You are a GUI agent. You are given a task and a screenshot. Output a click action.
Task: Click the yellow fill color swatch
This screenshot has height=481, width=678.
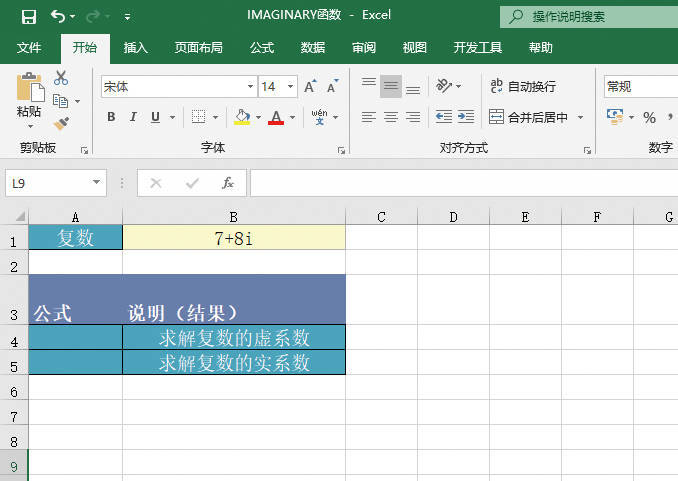[x=241, y=117]
